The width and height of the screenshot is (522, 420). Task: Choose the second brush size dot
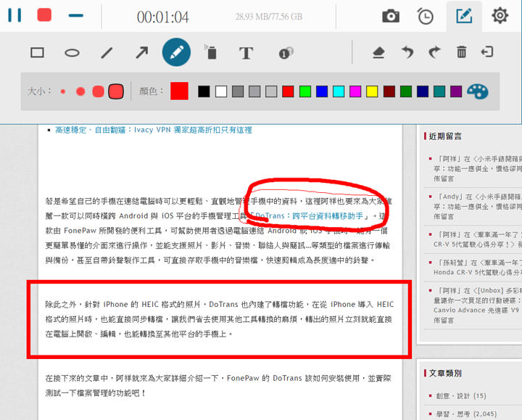(x=80, y=91)
